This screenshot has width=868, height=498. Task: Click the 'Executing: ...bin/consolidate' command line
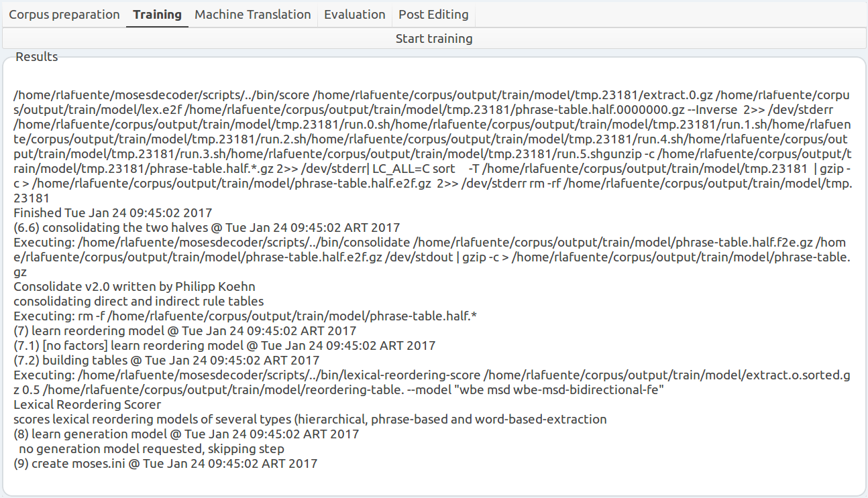[432, 257]
